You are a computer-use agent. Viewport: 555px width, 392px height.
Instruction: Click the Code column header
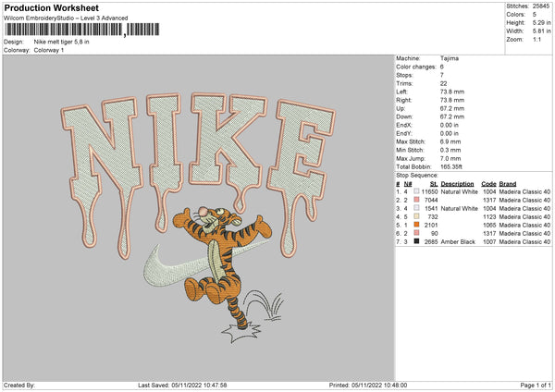tap(488, 184)
